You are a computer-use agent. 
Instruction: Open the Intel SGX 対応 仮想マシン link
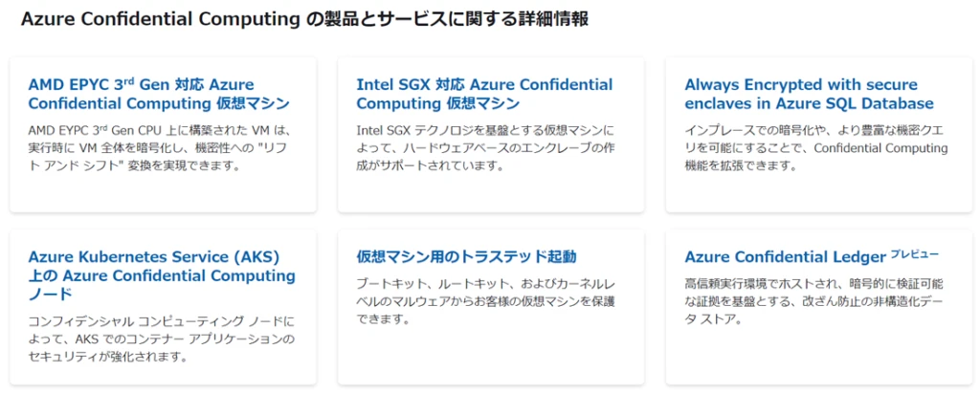coord(484,94)
